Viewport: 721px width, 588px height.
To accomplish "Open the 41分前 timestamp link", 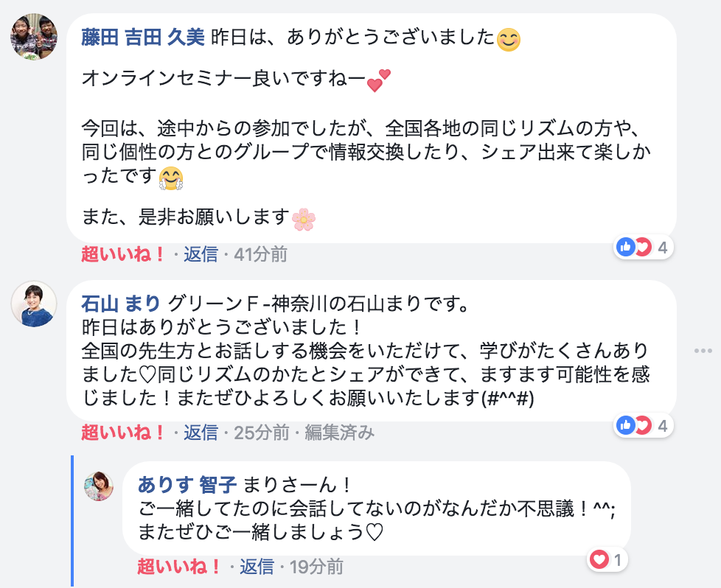I will coord(260,255).
